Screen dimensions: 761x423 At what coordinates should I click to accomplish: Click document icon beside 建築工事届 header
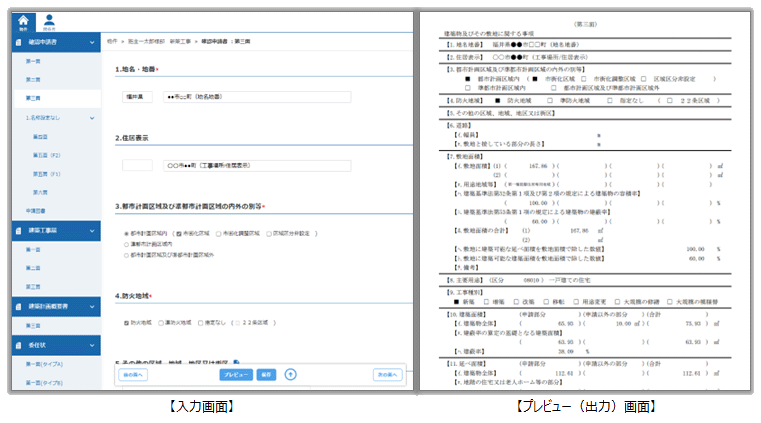[x=20, y=230]
